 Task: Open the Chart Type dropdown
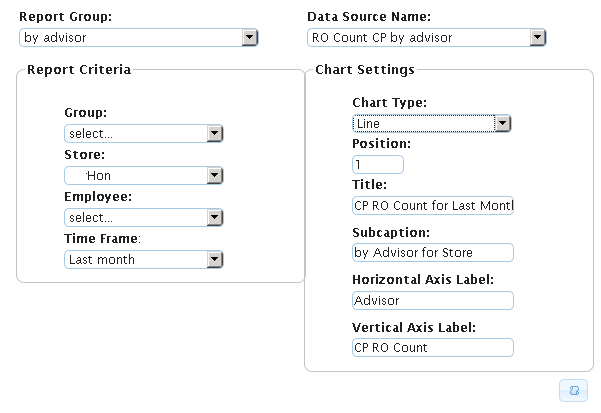point(431,123)
